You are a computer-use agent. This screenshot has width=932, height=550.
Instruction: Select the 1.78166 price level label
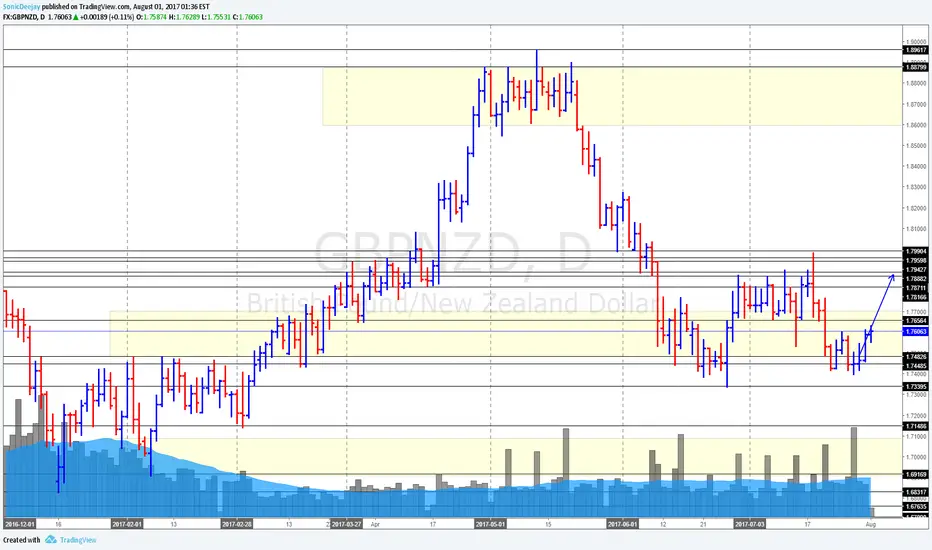(x=915, y=297)
